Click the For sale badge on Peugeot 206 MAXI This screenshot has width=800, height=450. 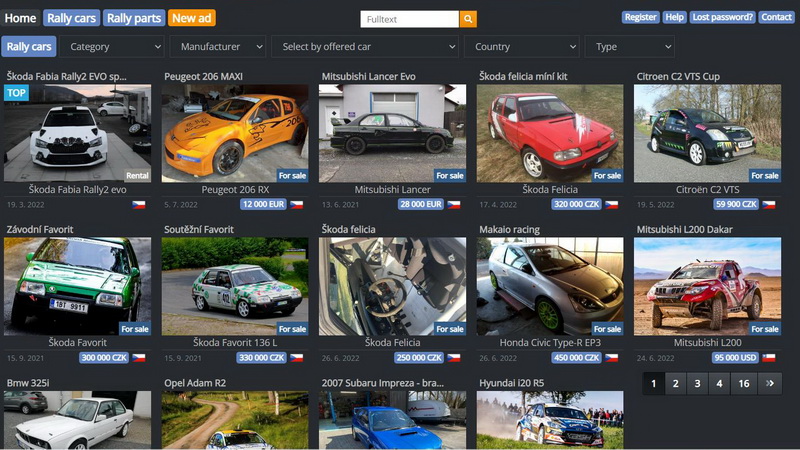click(x=292, y=175)
